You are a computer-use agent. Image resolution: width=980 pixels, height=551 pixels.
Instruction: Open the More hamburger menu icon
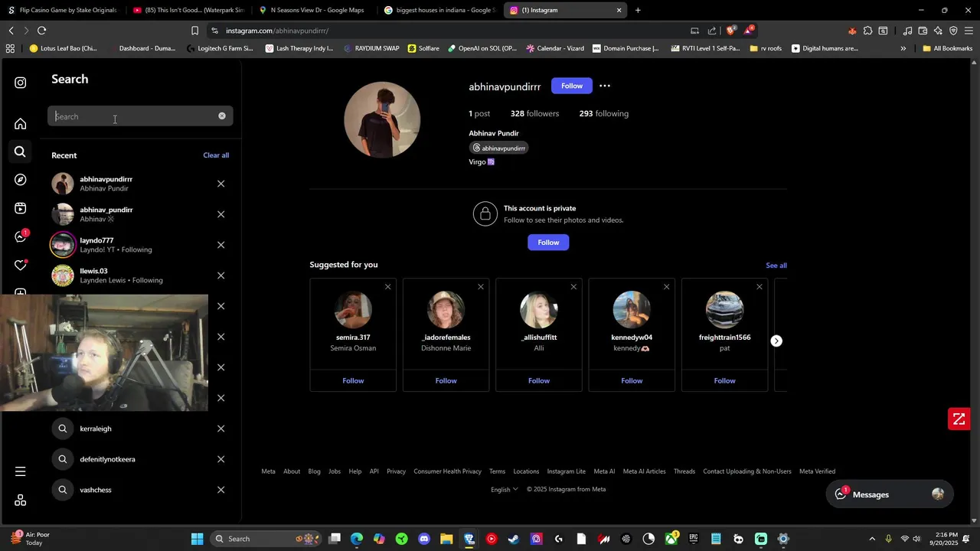[x=21, y=471]
